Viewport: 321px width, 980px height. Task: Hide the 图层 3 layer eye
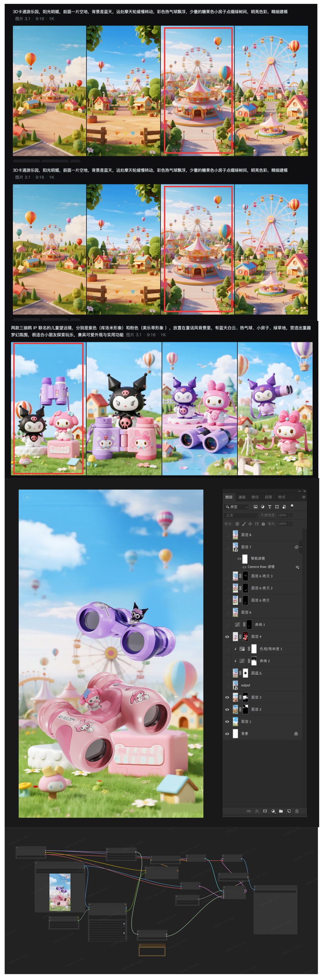tap(227, 697)
